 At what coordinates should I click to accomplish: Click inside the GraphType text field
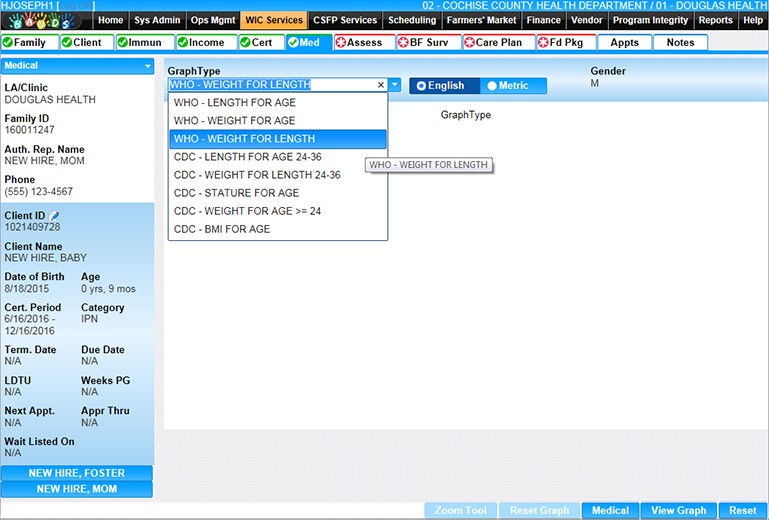pyautogui.click(x=270, y=85)
